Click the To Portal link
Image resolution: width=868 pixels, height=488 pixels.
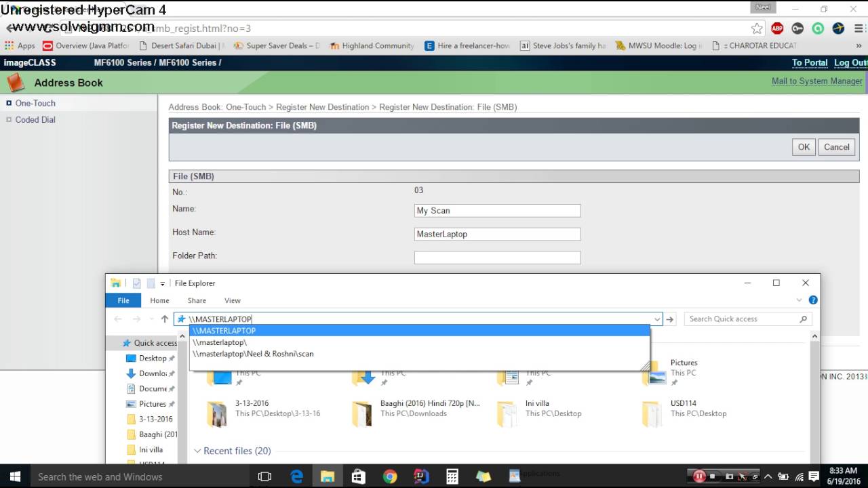click(810, 62)
